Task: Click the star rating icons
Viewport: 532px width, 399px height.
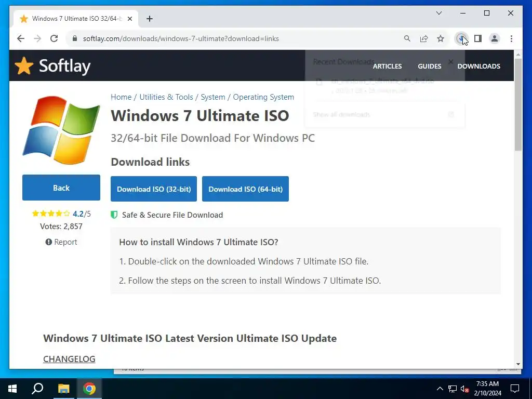Action: point(51,214)
